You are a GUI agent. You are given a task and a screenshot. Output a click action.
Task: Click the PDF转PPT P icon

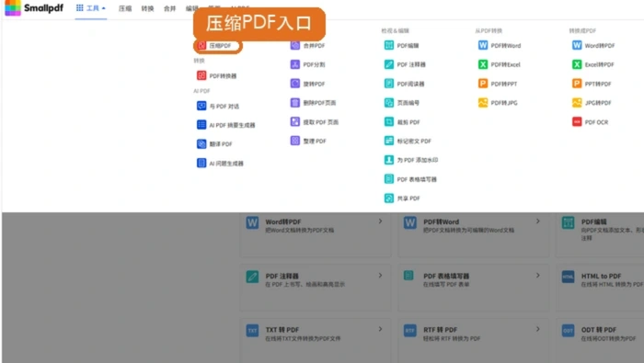coord(483,84)
